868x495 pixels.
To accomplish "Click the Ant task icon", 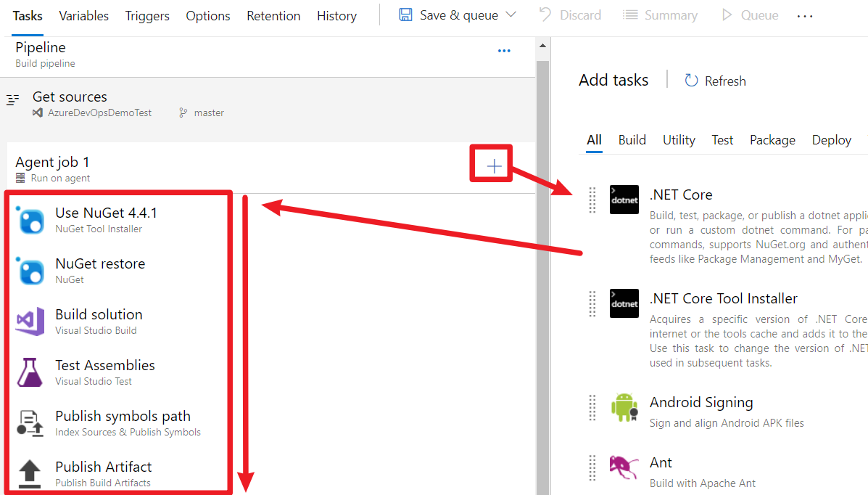I will coord(624,467).
